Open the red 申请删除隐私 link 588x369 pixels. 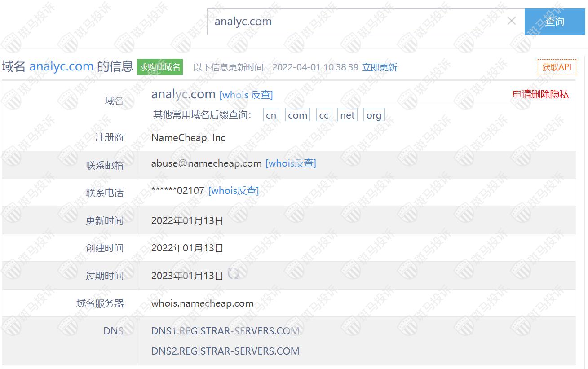coord(540,94)
